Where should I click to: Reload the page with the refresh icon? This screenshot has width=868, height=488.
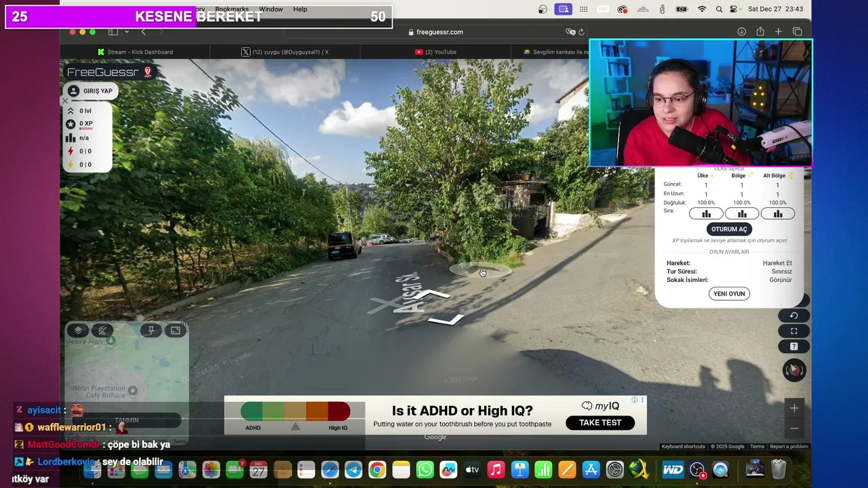click(x=581, y=32)
